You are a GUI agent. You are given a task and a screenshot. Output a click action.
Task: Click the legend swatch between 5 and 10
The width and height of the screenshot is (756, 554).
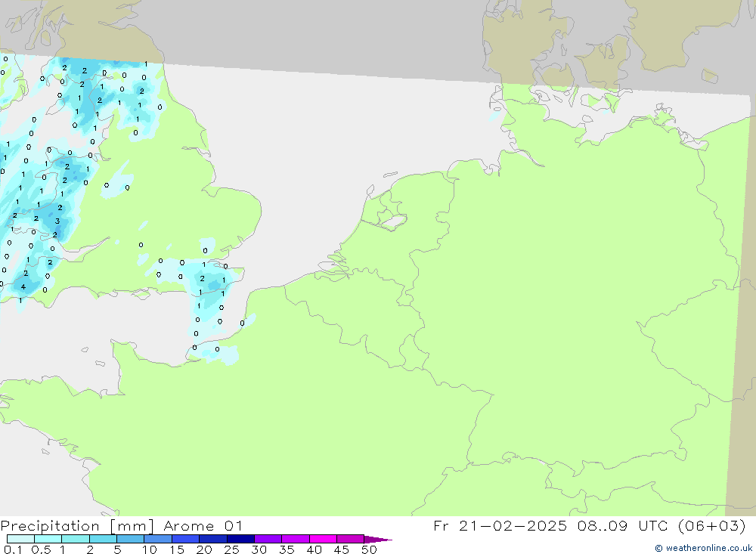(x=130, y=539)
